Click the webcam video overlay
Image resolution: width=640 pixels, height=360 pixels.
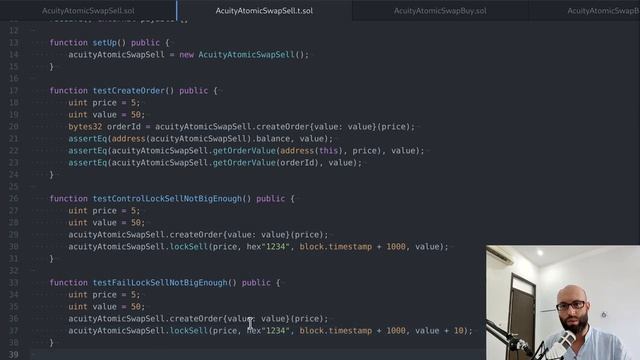click(x=563, y=302)
